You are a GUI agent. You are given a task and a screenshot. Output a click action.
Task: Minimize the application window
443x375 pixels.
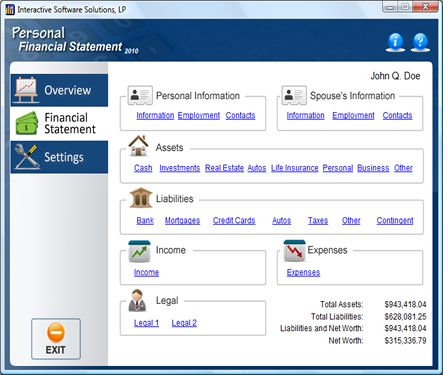point(390,7)
